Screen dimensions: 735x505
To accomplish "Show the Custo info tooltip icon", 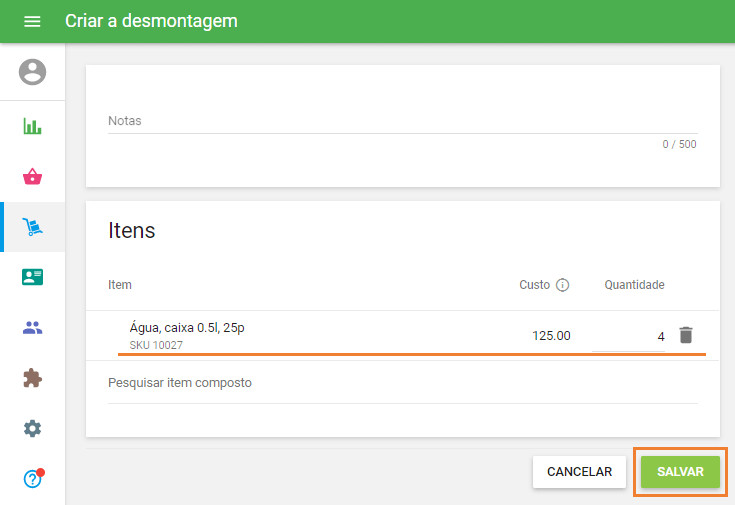I will point(562,285).
